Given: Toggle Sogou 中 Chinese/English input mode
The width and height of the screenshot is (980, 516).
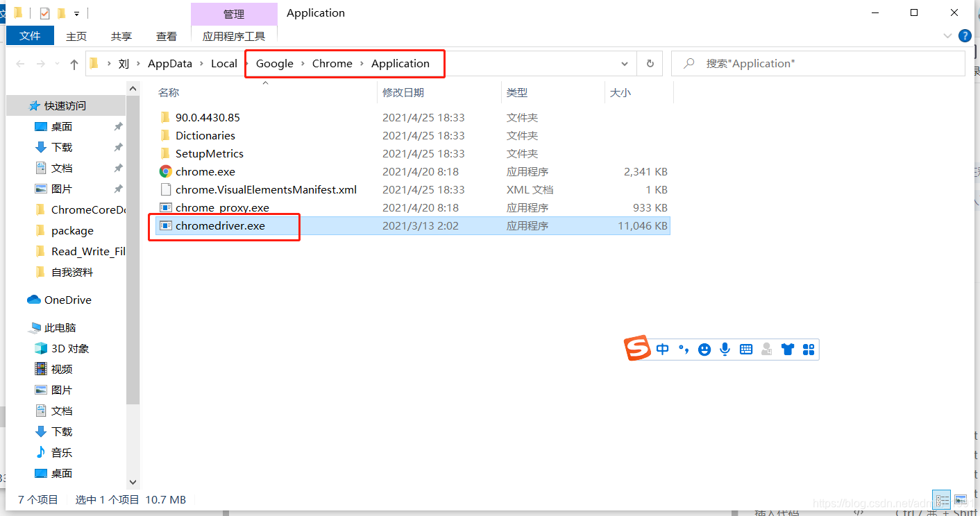Looking at the screenshot, I should tap(662, 350).
